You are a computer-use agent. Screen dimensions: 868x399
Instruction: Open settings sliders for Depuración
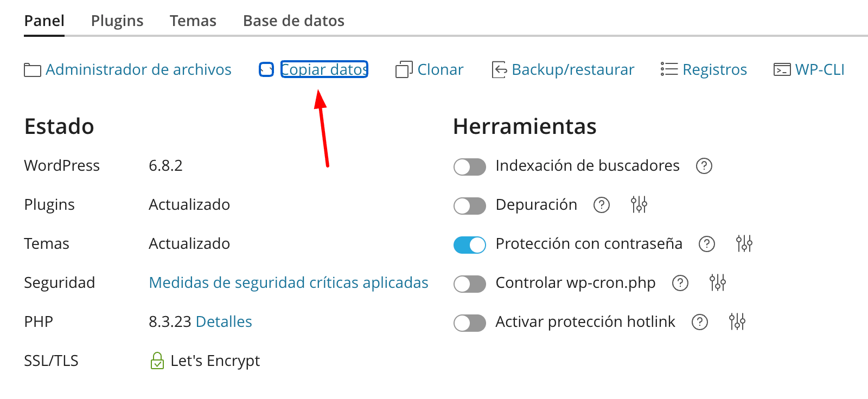[x=639, y=205]
